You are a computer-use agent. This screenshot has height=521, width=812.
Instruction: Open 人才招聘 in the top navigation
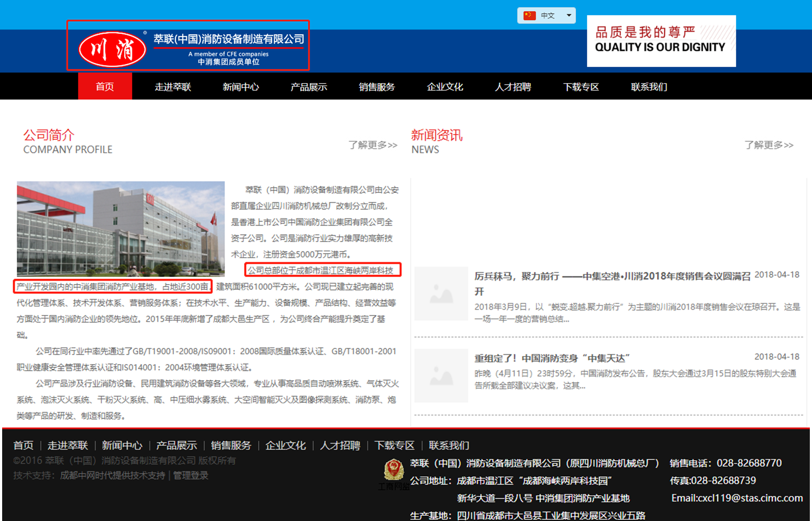tap(513, 87)
